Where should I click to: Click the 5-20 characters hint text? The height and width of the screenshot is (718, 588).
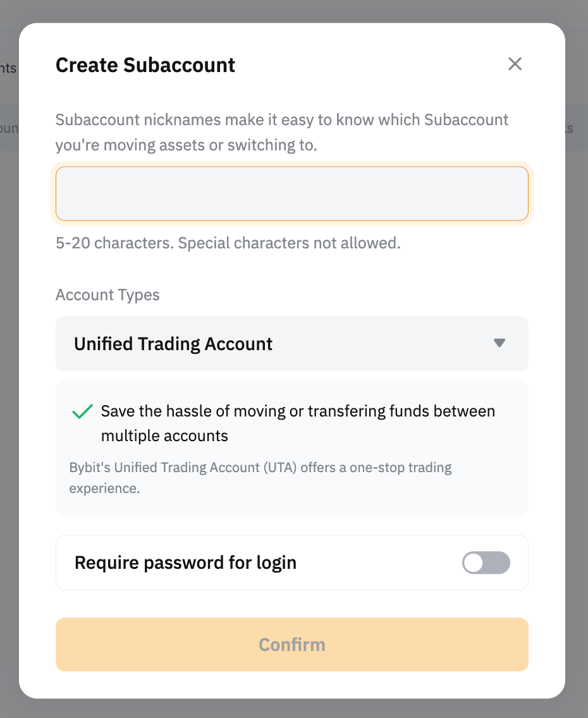tap(228, 243)
